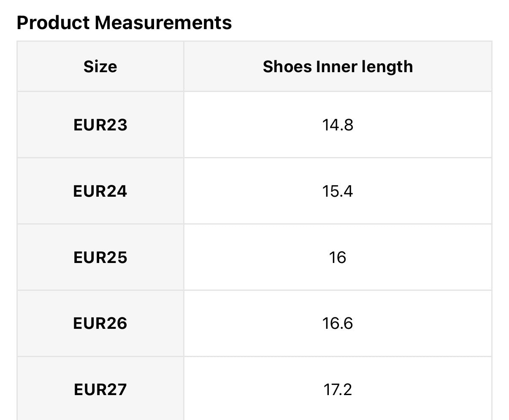
Task: Click the 14.8 inner length value
Action: point(338,125)
